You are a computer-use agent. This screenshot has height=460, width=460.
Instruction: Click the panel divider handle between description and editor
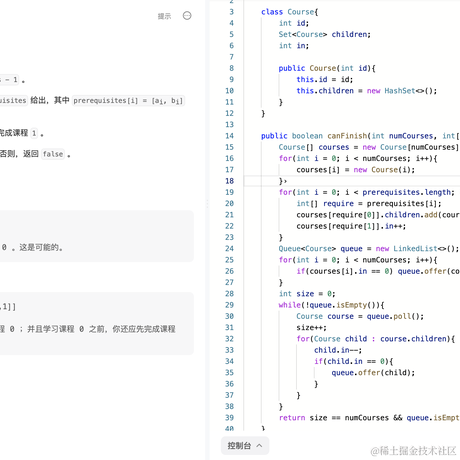click(x=207, y=203)
